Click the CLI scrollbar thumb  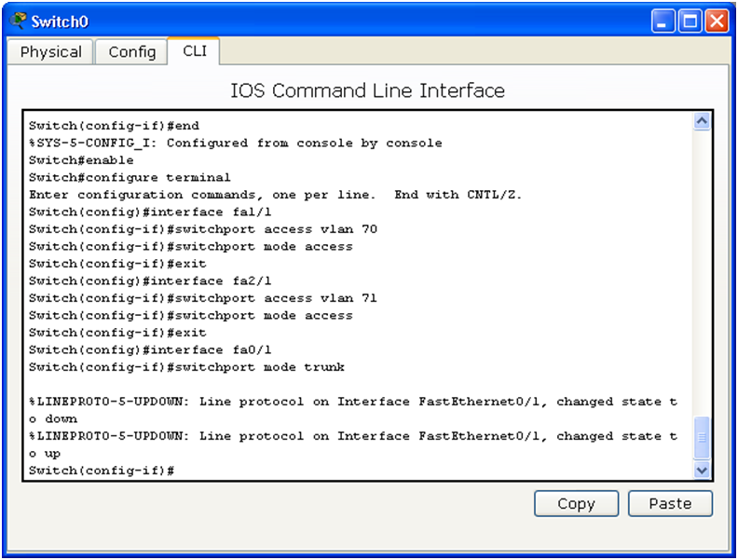[702, 437]
